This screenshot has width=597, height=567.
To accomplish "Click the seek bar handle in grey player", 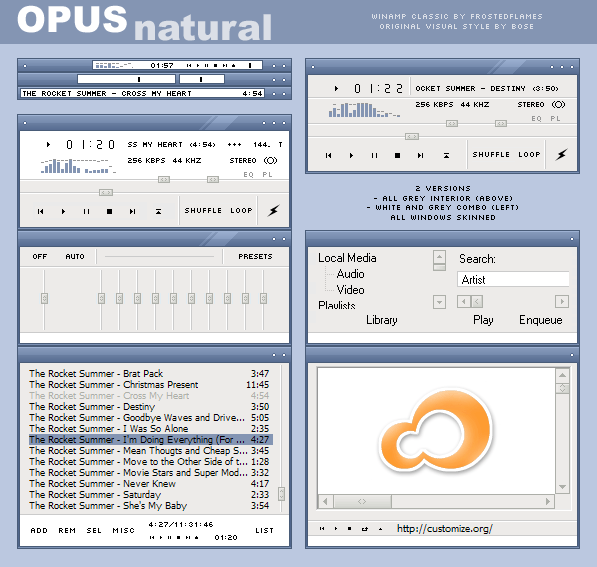I will point(412,136).
